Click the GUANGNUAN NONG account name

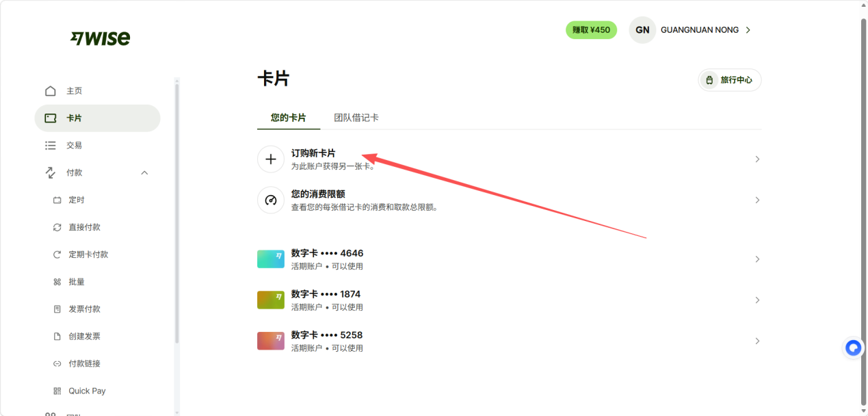[x=700, y=30]
